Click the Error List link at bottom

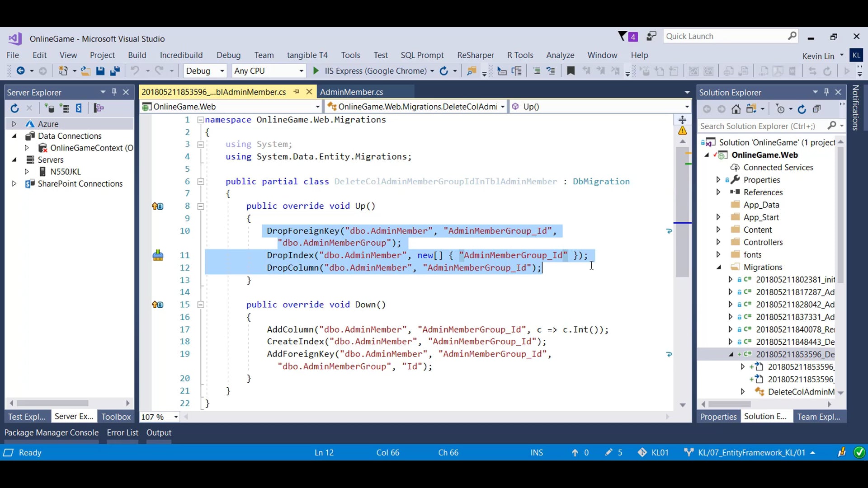pos(122,432)
